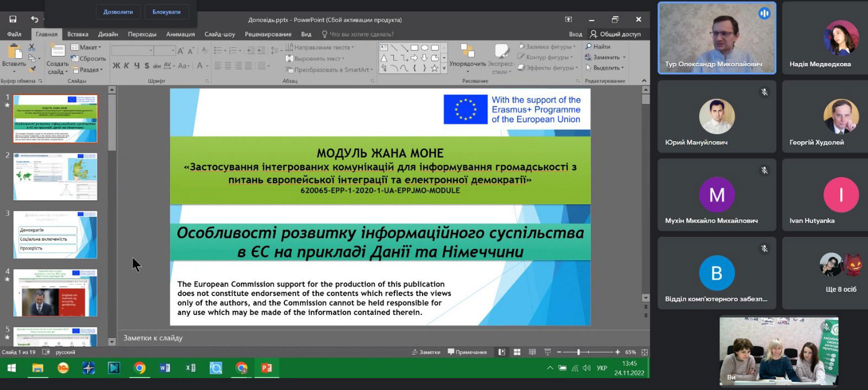Click the Cut scissors icon
868x390 pixels.
31,47
